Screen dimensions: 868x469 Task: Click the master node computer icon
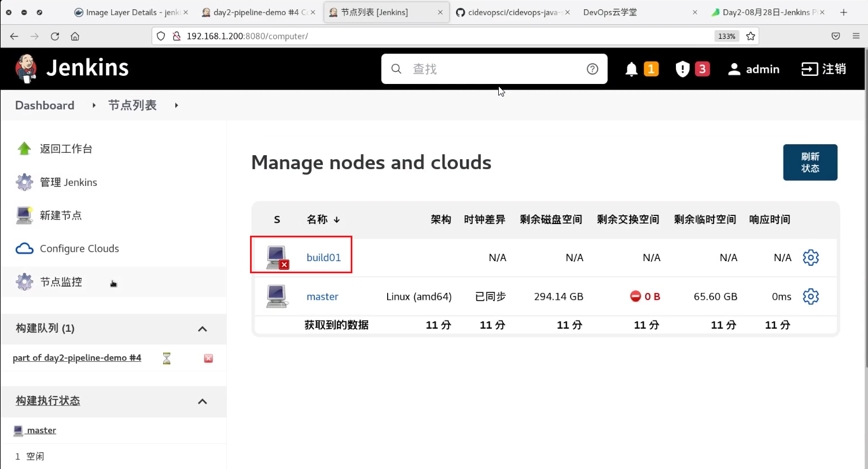[x=277, y=296]
